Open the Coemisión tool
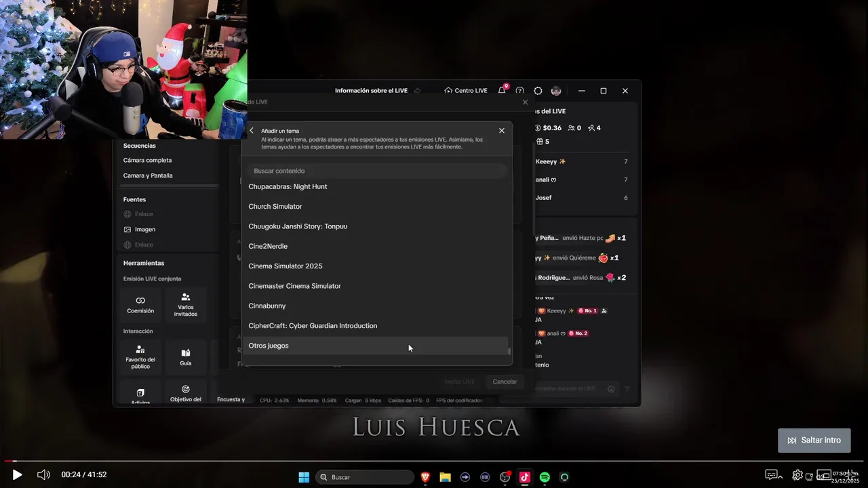Viewport: 868px width, 488px height. 140,305
